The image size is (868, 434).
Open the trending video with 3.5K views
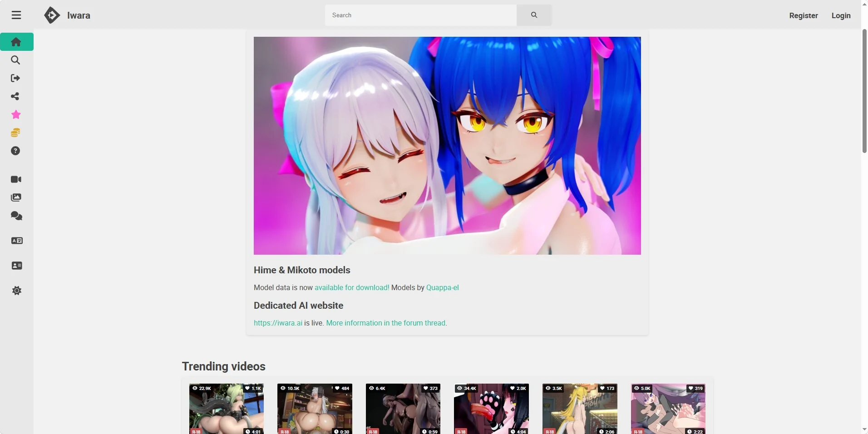pos(580,409)
